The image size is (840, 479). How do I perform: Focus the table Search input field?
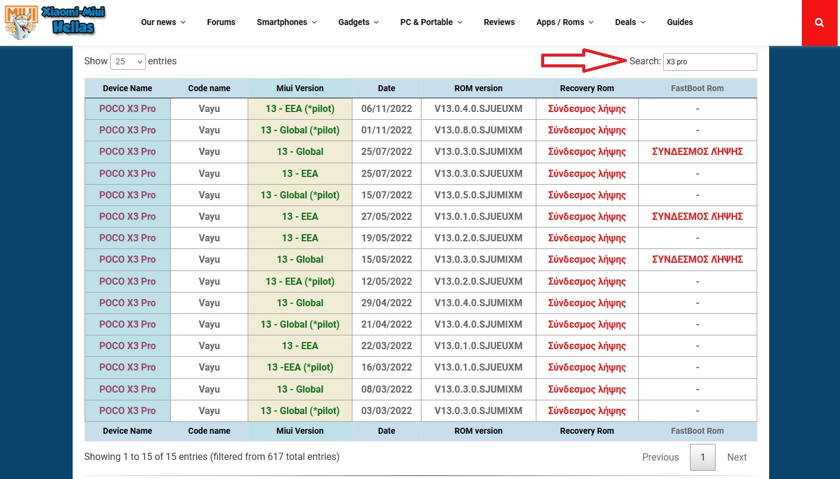[710, 62]
